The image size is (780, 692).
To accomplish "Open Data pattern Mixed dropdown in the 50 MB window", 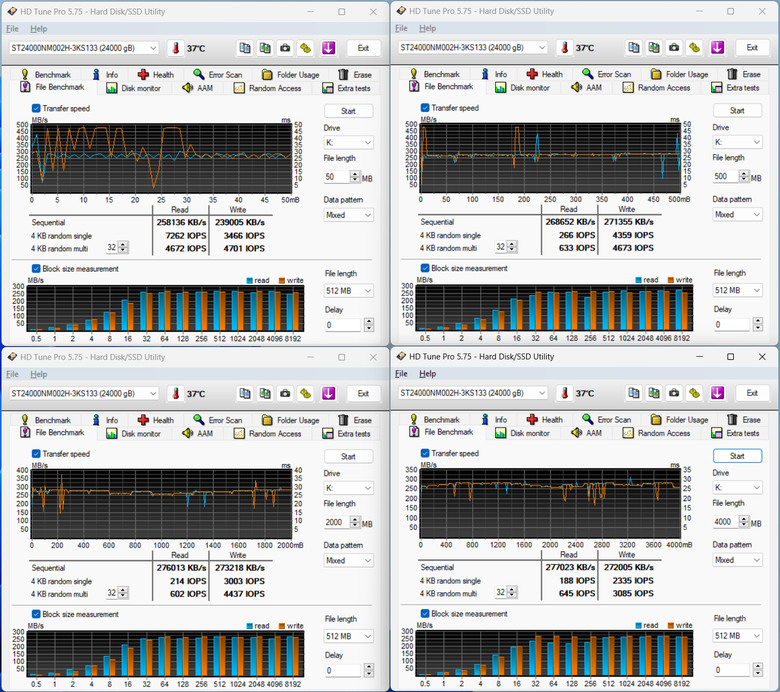I will click(x=348, y=215).
